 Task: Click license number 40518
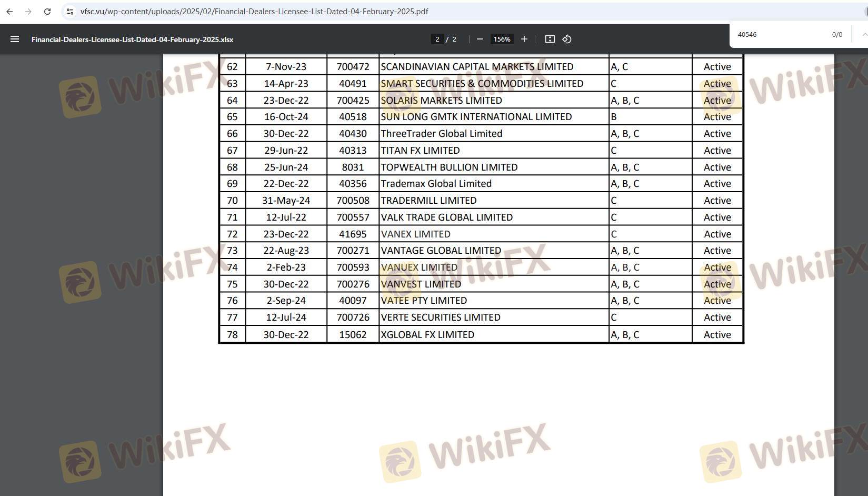click(353, 117)
